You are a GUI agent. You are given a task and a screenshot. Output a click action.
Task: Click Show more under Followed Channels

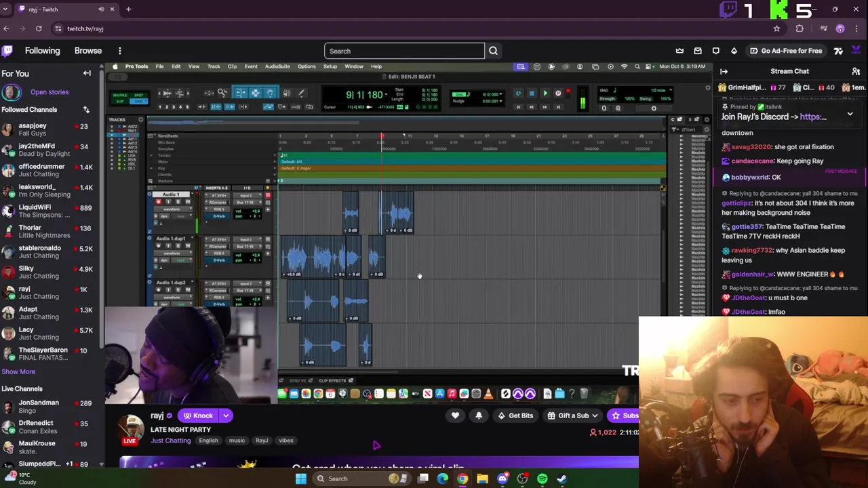[18, 371]
